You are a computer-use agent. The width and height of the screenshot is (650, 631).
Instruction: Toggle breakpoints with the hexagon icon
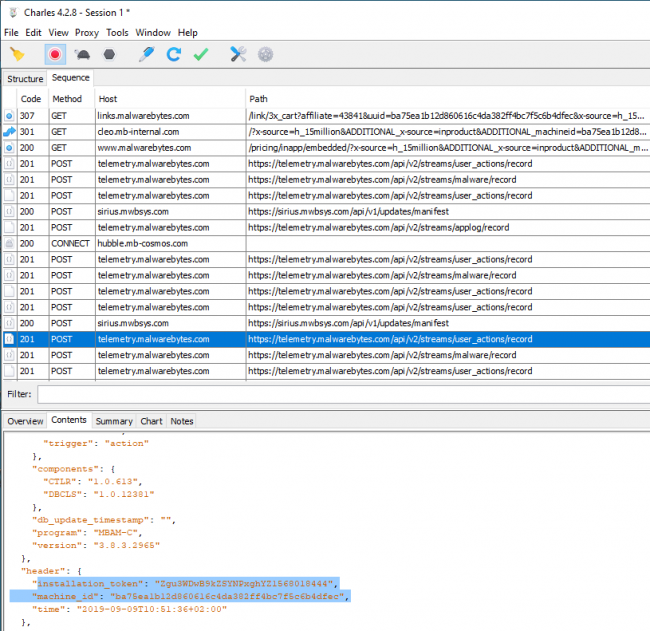[109, 54]
